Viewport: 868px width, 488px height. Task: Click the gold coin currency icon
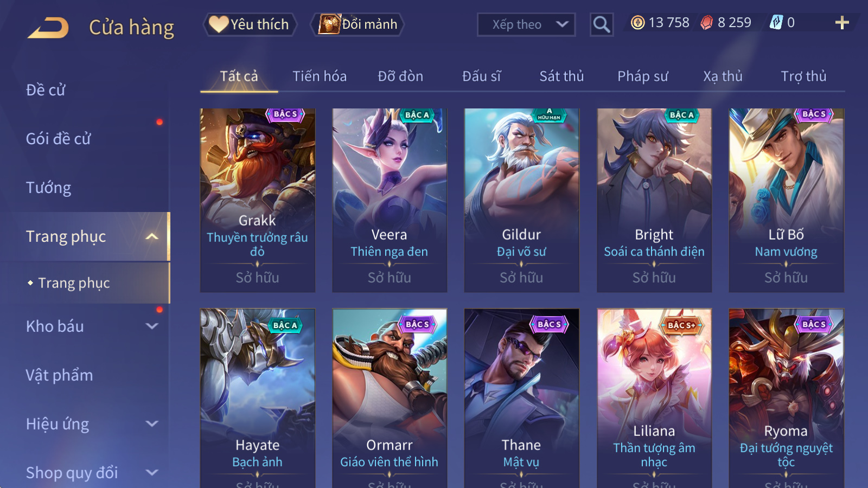(x=637, y=23)
